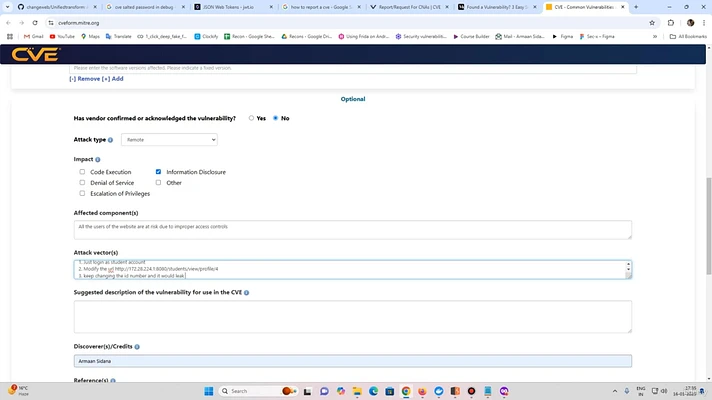This screenshot has height=400, width=712.
Task: Open the Attack type dropdown
Action: click(x=169, y=140)
